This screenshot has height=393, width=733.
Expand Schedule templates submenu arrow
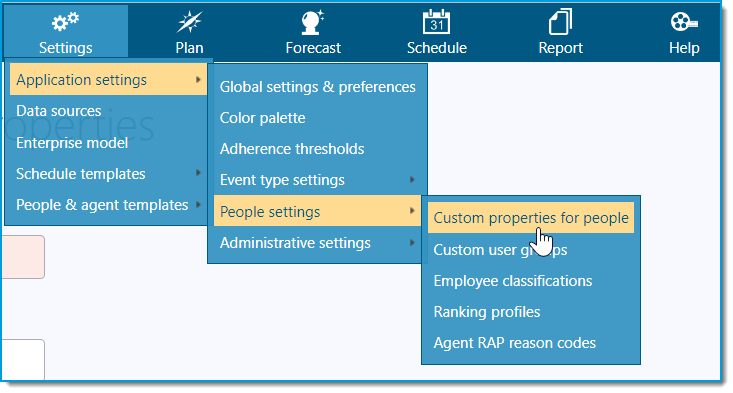(x=198, y=173)
